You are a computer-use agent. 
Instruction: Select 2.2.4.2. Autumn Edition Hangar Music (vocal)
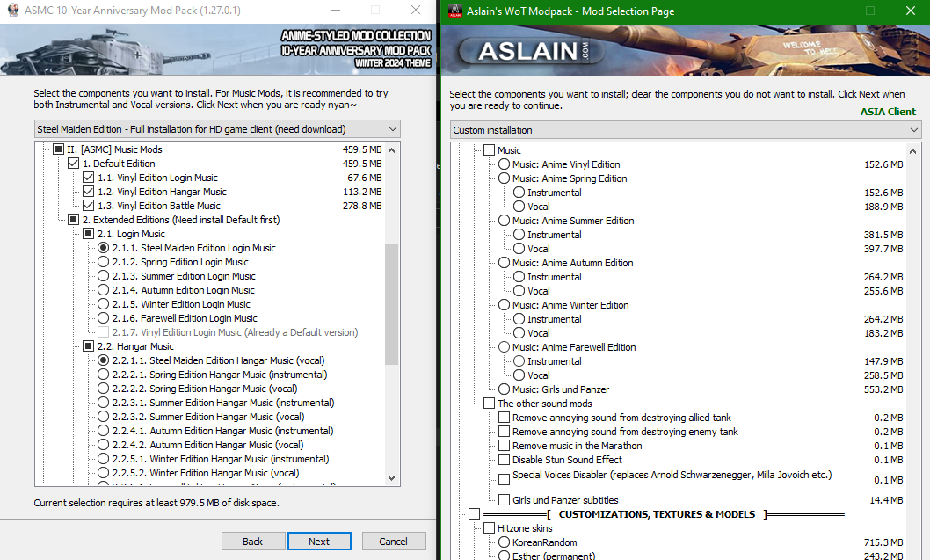click(103, 445)
